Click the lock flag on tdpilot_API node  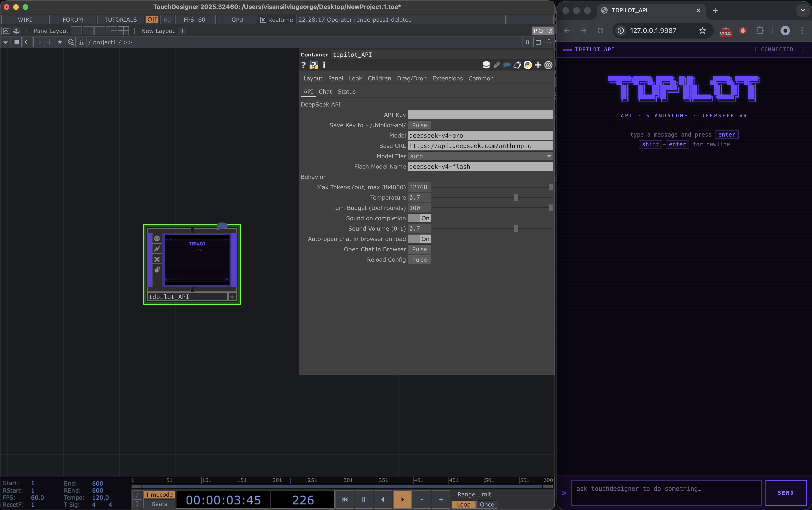pyautogui.click(x=157, y=270)
